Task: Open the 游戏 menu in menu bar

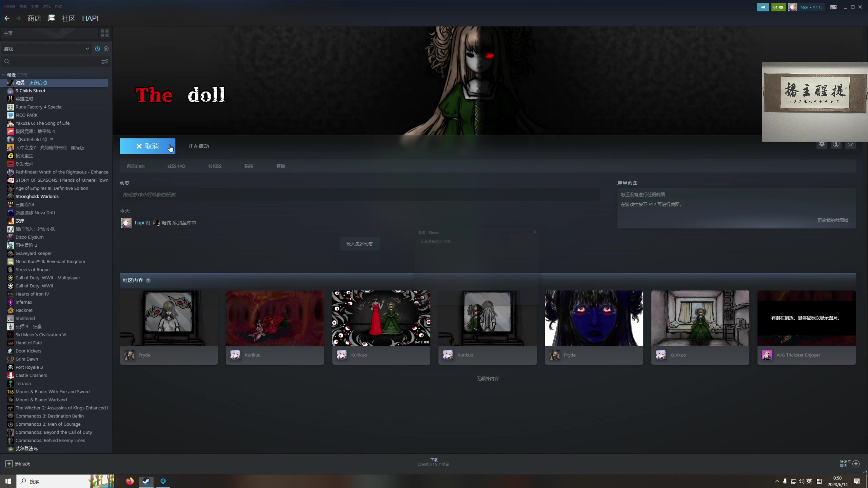Action: [46, 6]
